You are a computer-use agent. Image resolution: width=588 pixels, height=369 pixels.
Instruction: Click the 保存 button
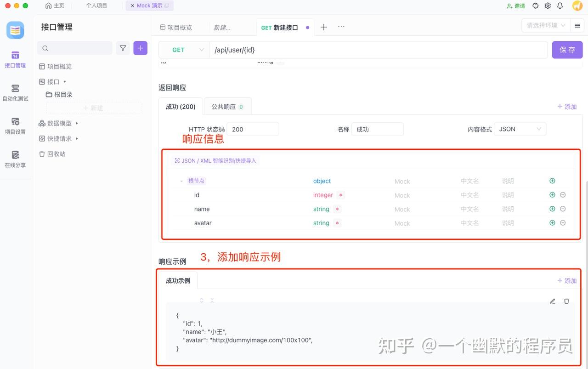[567, 50]
